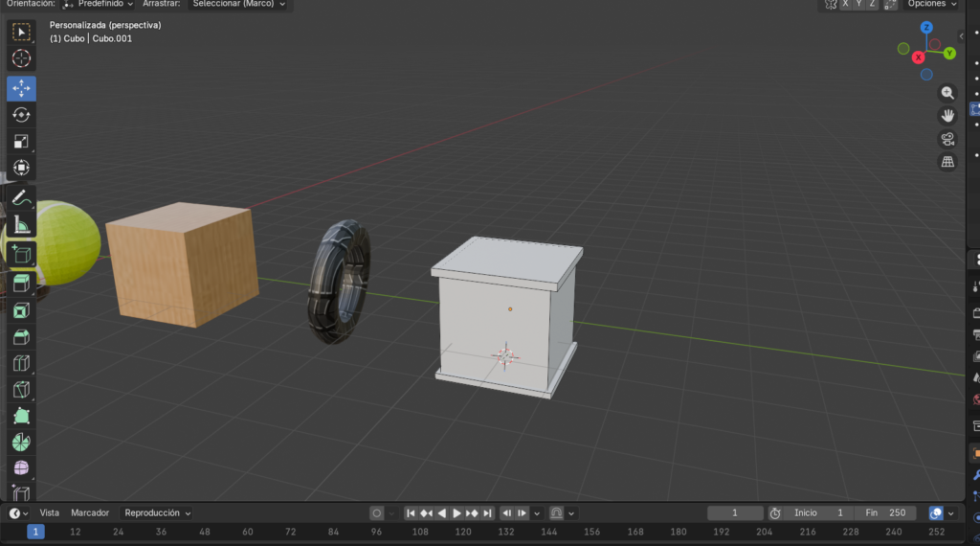
Task: Choose the 3D Cursor tool
Action: click(x=21, y=59)
